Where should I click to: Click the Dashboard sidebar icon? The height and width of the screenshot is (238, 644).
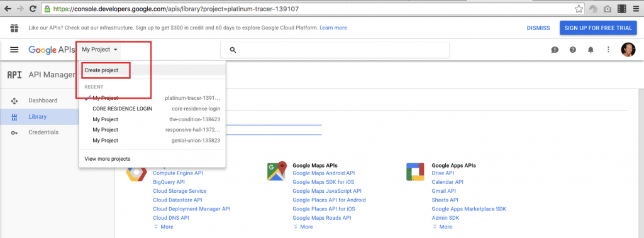coord(14,100)
